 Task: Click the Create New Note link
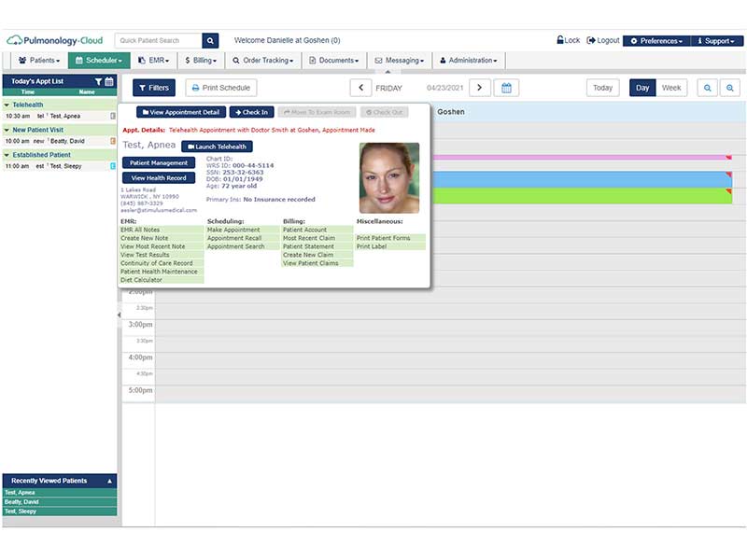tap(145, 238)
